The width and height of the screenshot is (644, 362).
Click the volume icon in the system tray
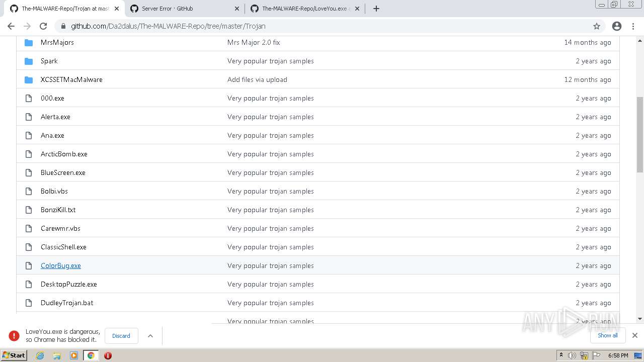point(572,355)
